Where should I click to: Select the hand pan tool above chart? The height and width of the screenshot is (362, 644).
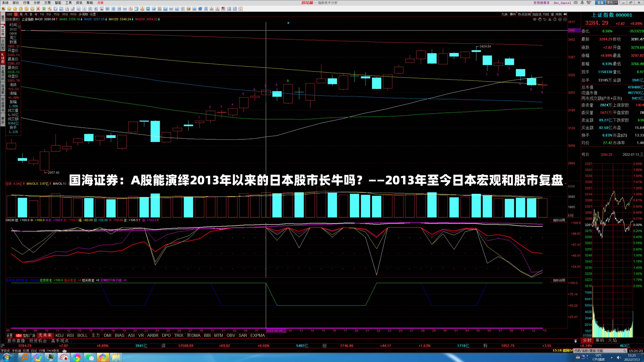(540, 19)
